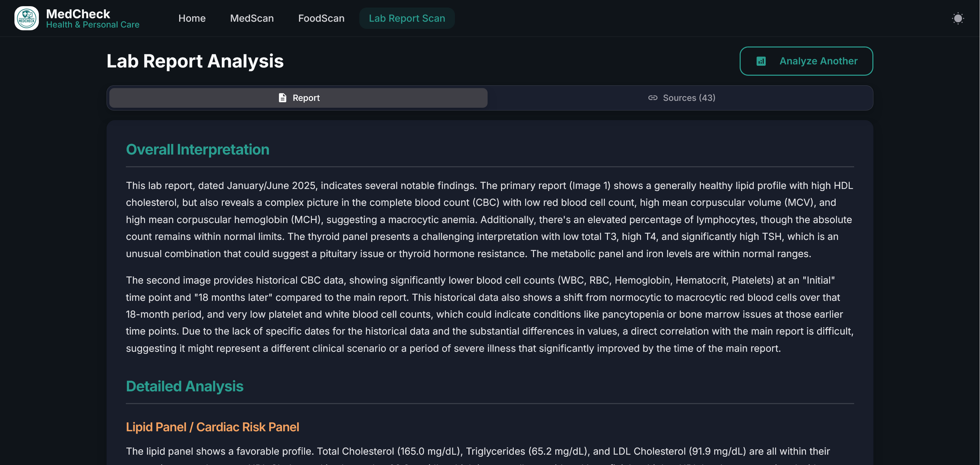Viewport: 980px width, 465px height.
Task: Open the FoodScan page
Action: [x=321, y=18]
